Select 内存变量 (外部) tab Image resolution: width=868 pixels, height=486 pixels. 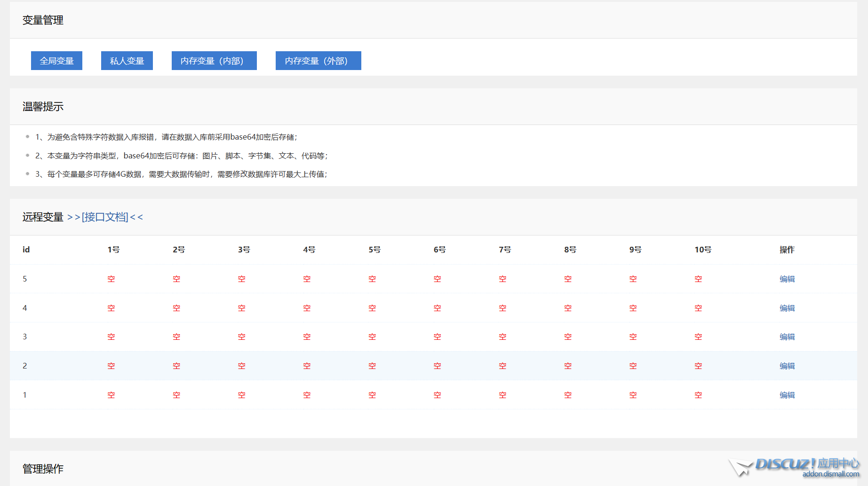318,61
